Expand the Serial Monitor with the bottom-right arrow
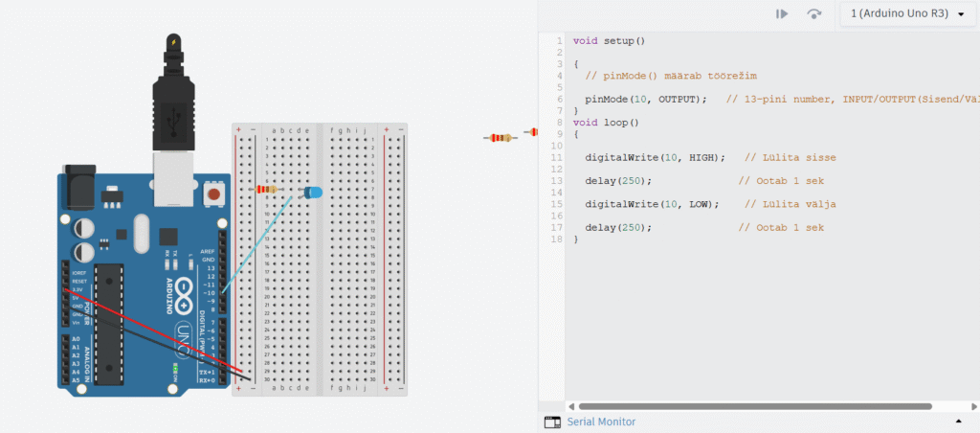Image resolution: width=980 pixels, height=433 pixels. click(958, 422)
